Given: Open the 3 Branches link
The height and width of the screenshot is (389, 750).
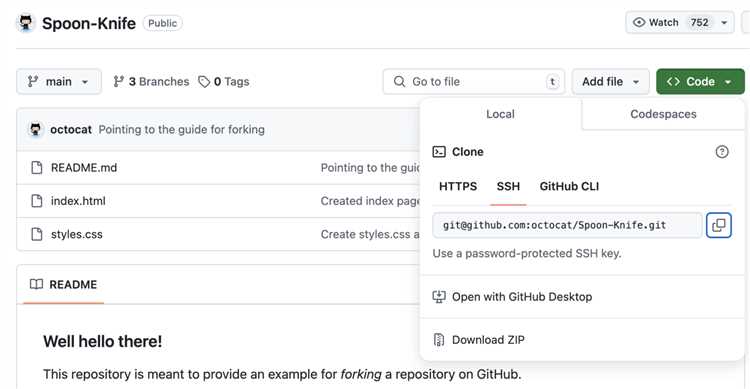Looking at the screenshot, I should coord(151,81).
